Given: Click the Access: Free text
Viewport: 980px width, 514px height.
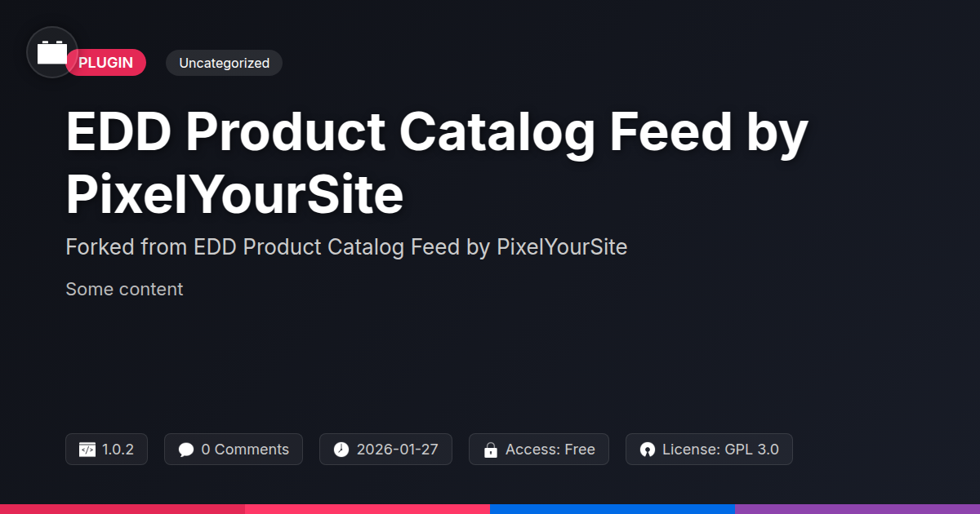Looking at the screenshot, I should (550, 450).
